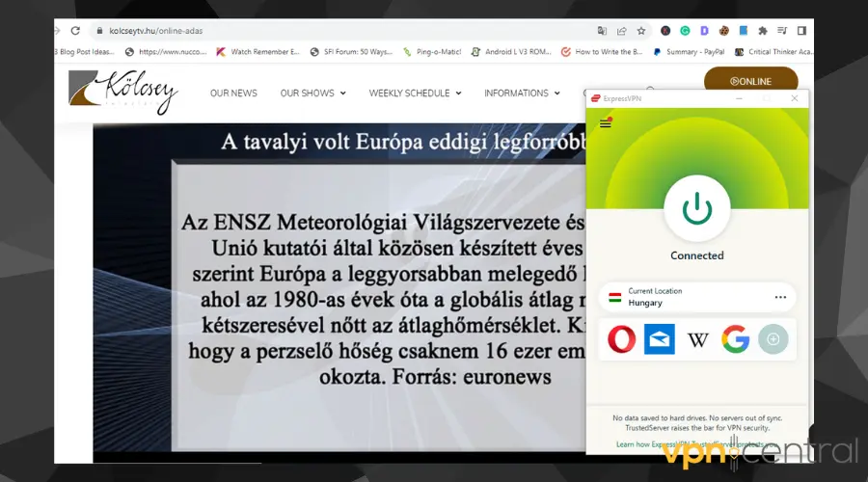Click the ONLINE live stream button
This screenshot has height=482, width=868.
pyautogui.click(x=750, y=80)
